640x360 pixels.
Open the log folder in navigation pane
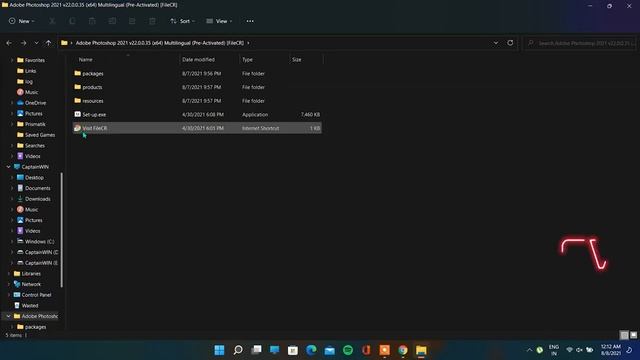(x=29, y=81)
